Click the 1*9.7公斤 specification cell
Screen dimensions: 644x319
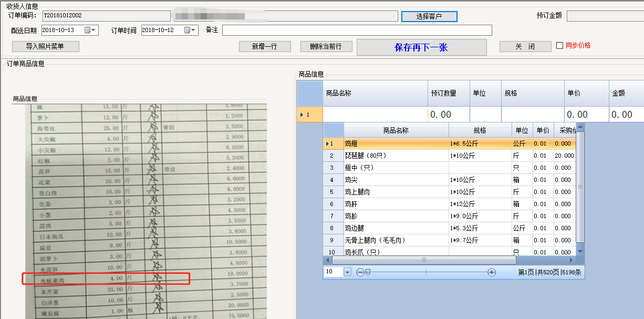point(480,240)
